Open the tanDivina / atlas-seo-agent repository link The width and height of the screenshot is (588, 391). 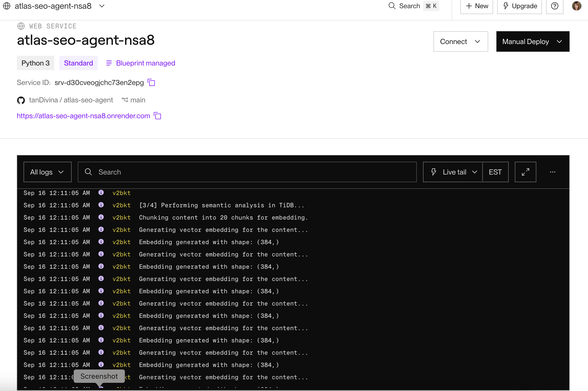(71, 100)
